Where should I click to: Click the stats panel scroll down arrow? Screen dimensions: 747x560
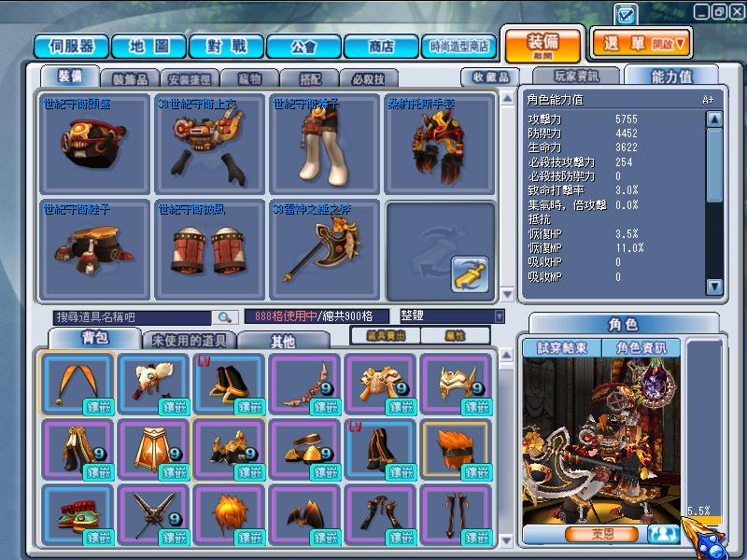click(714, 287)
